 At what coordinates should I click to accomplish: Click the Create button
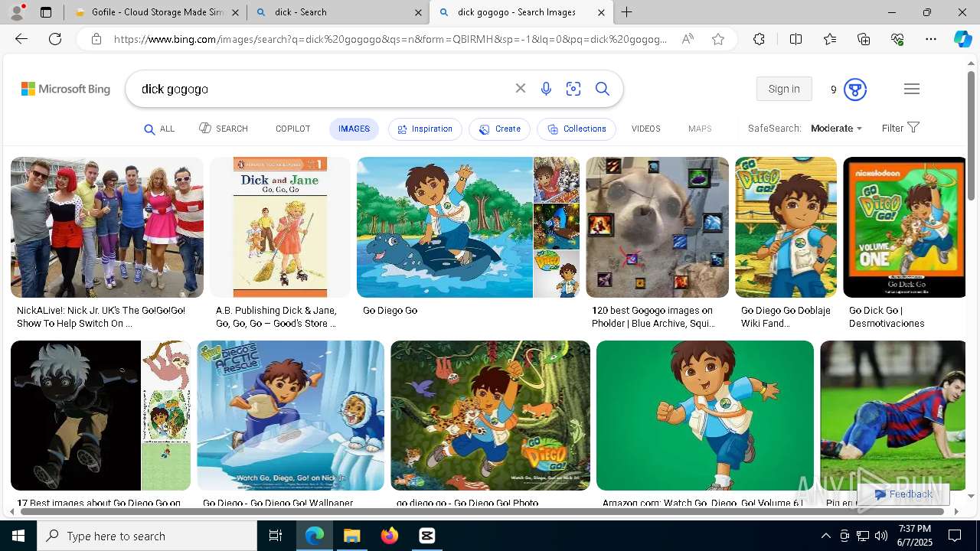[x=499, y=129]
